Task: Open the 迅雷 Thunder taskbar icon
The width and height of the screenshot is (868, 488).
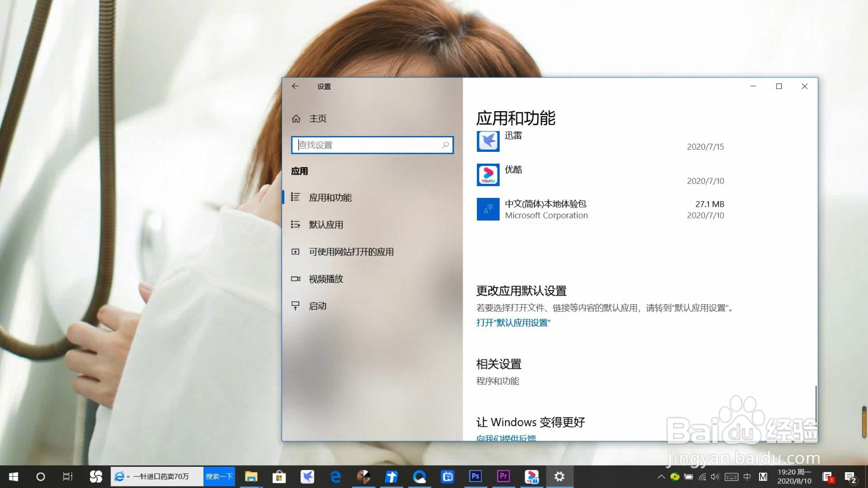Action: click(308, 476)
